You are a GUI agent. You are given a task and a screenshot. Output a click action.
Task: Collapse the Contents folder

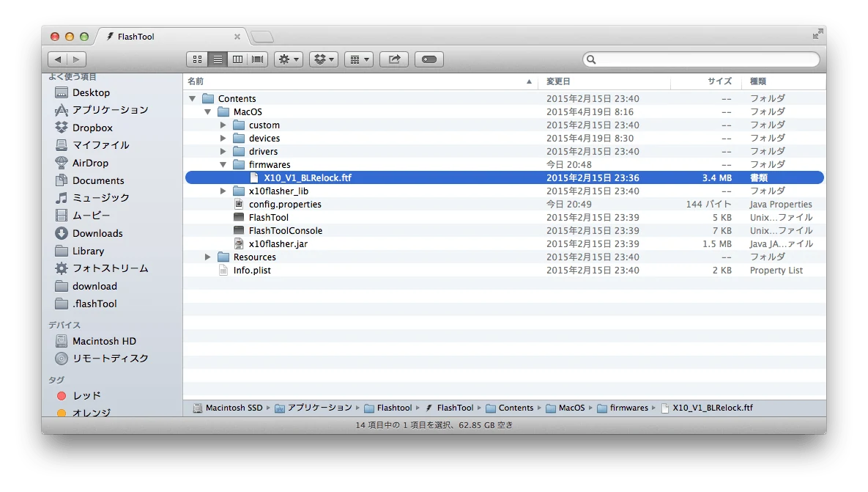pyautogui.click(x=192, y=99)
